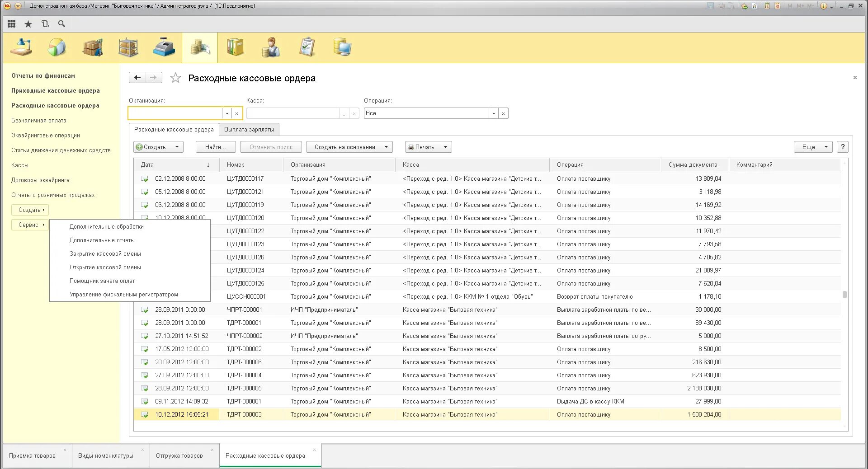The width and height of the screenshot is (868, 469).
Task: Sort by the Сумма документа column header
Action: (x=695, y=165)
